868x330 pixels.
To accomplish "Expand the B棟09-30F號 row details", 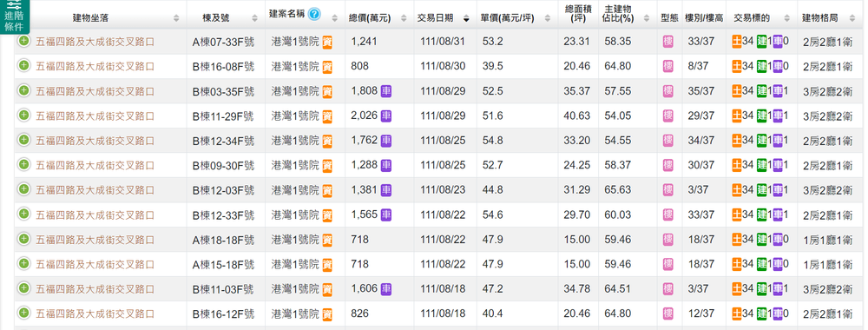I will 23,164.
